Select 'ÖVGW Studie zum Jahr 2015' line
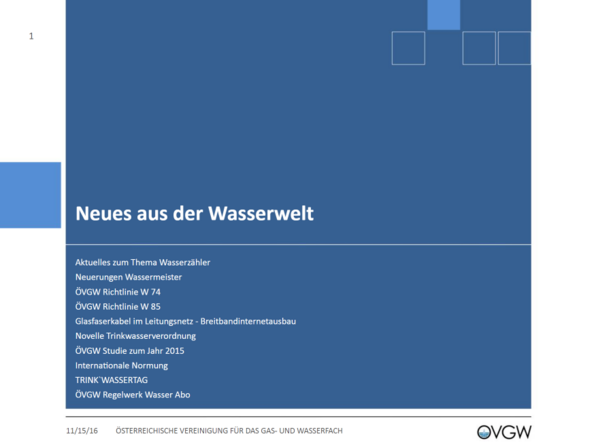Image resolution: width=596 pixels, height=447 pixels. [130, 351]
